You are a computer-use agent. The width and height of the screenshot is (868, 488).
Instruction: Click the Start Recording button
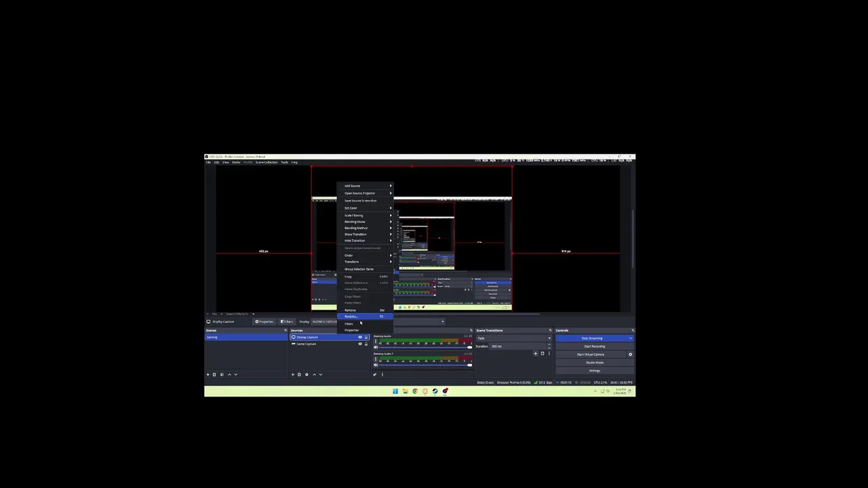pos(595,346)
